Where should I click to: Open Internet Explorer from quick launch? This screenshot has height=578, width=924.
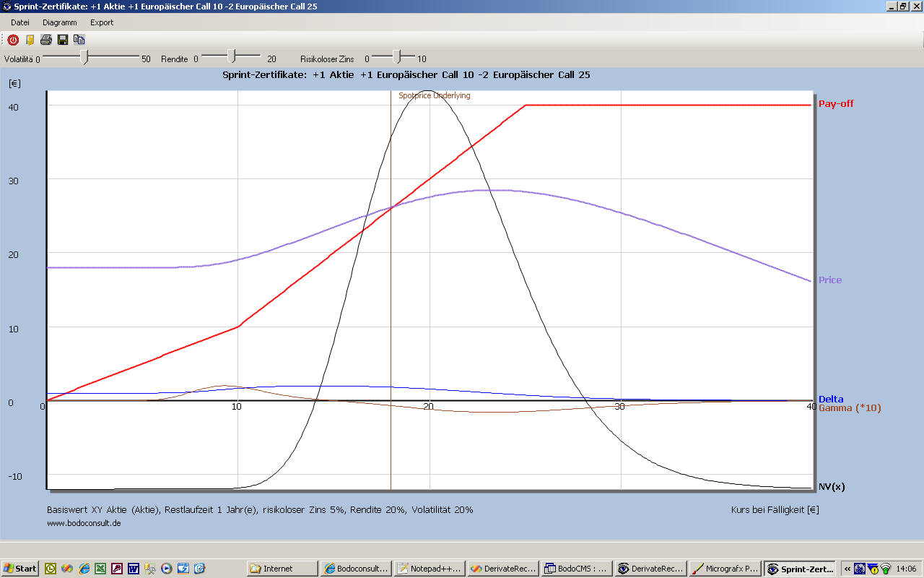pos(84,569)
